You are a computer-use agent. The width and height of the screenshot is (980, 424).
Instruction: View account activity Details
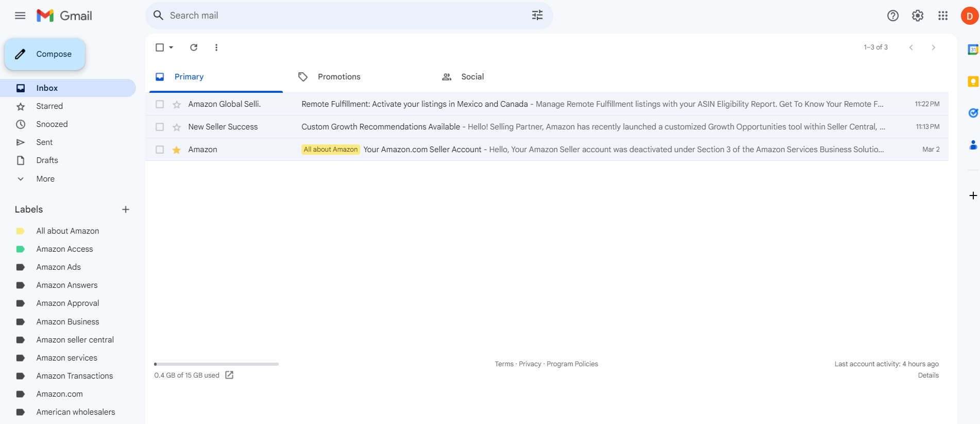928,375
